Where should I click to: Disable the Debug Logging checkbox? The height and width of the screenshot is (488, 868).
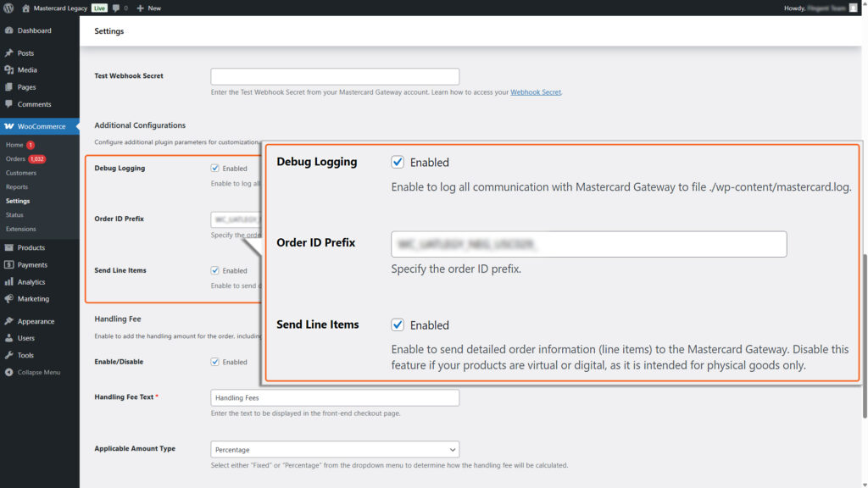[398, 162]
